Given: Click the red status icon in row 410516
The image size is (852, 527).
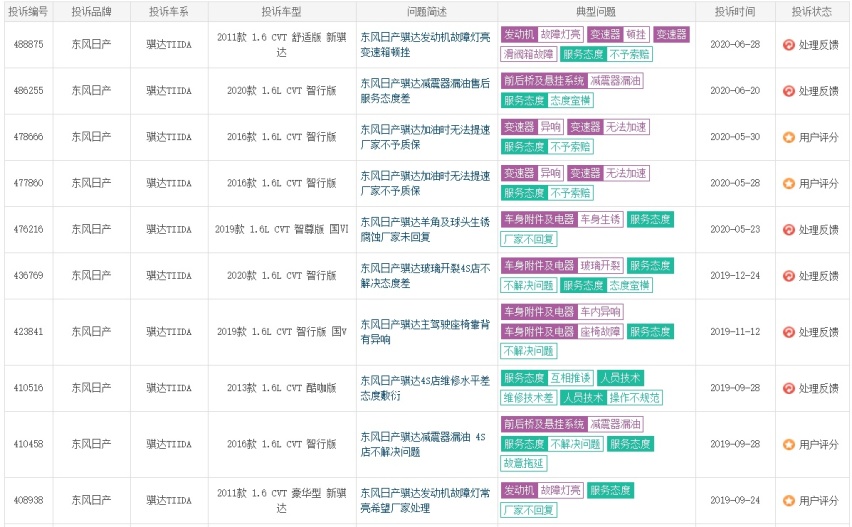Looking at the screenshot, I should (788, 388).
